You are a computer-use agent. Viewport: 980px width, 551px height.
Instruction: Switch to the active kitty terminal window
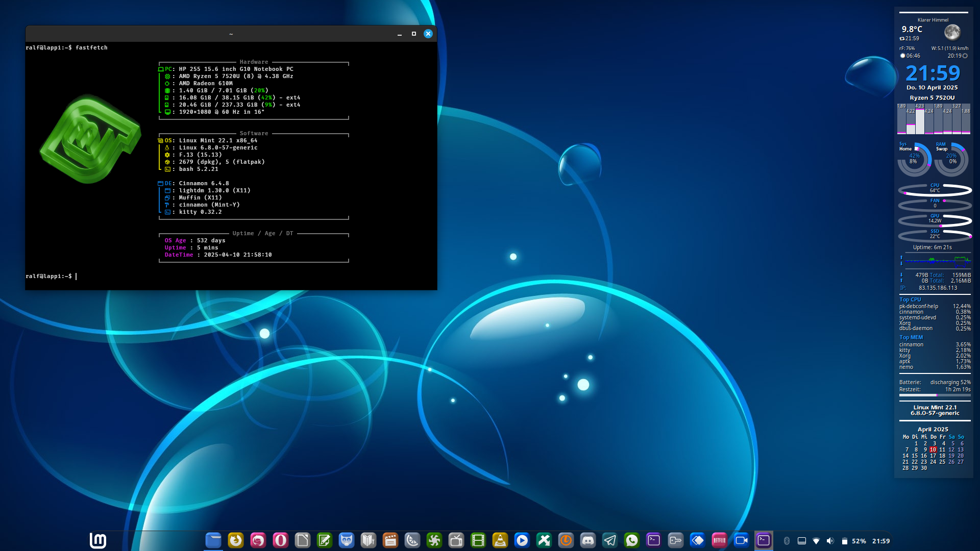coord(764,540)
